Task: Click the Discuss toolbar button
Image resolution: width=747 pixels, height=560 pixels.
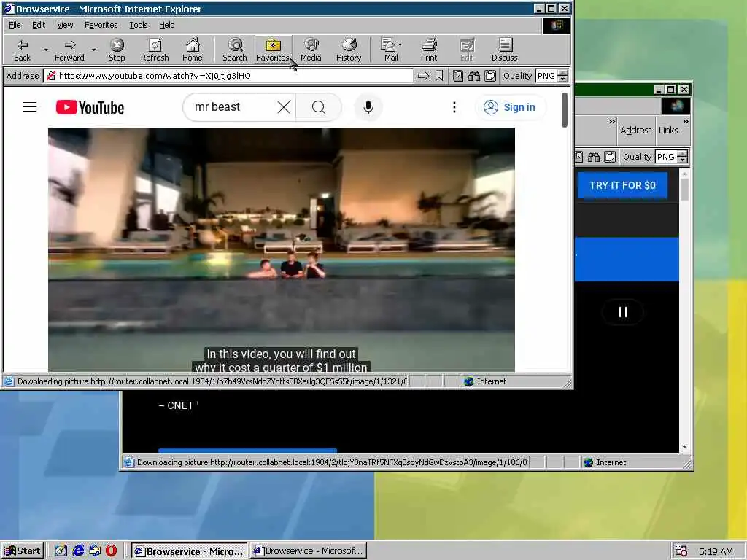Action: point(505,50)
